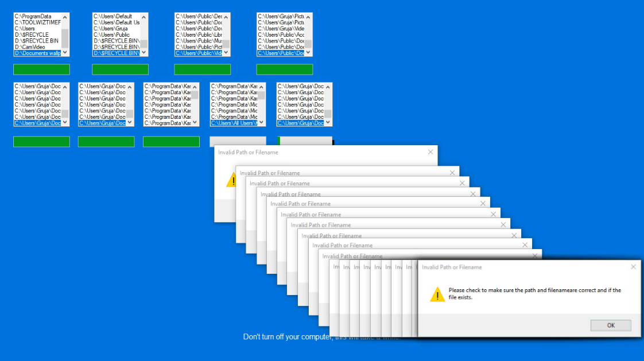
Task: Select the C:\Users\Gruja list entry
Action: coord(117,29)
